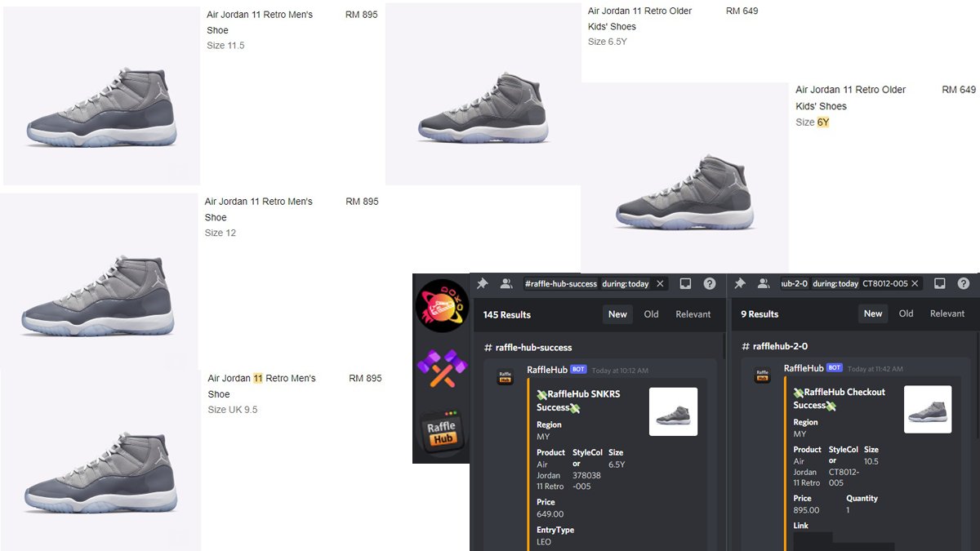Click RaffleHub avatar on Checkout Success message
Screen dimensions: 980x551
click(x=762, y=375)
